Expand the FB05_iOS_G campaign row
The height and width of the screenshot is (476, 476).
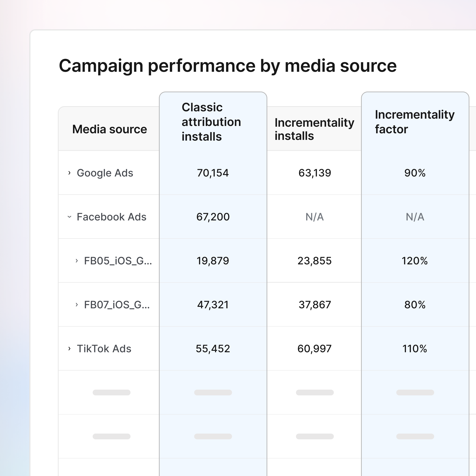pos(77,261)
